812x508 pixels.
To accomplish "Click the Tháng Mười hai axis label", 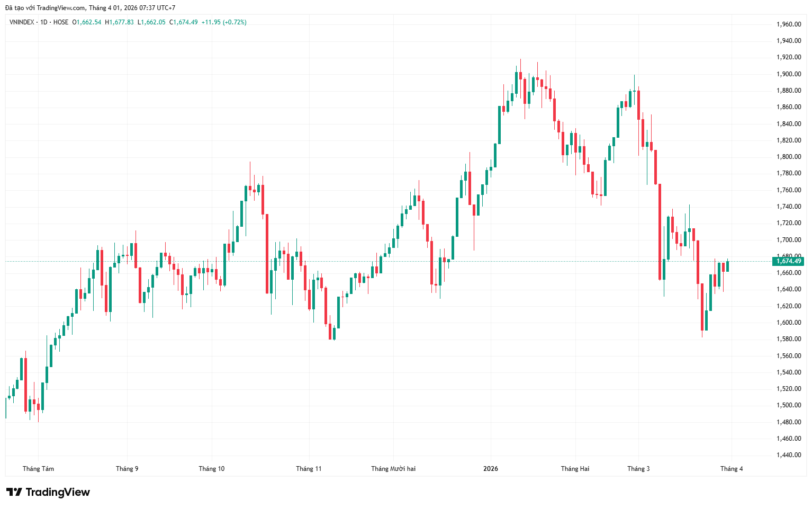I will pos(393,469).
